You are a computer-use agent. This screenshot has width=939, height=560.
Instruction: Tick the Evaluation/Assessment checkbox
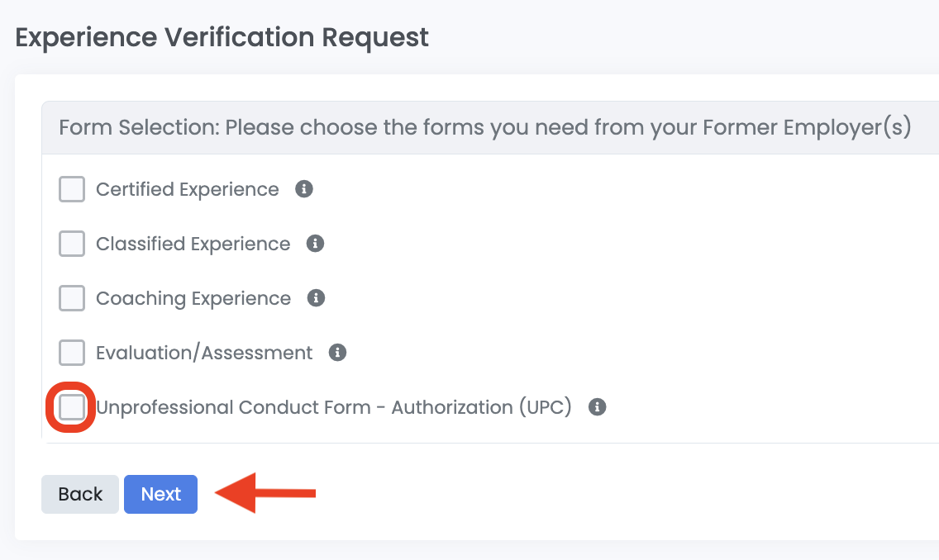point(71,353)
